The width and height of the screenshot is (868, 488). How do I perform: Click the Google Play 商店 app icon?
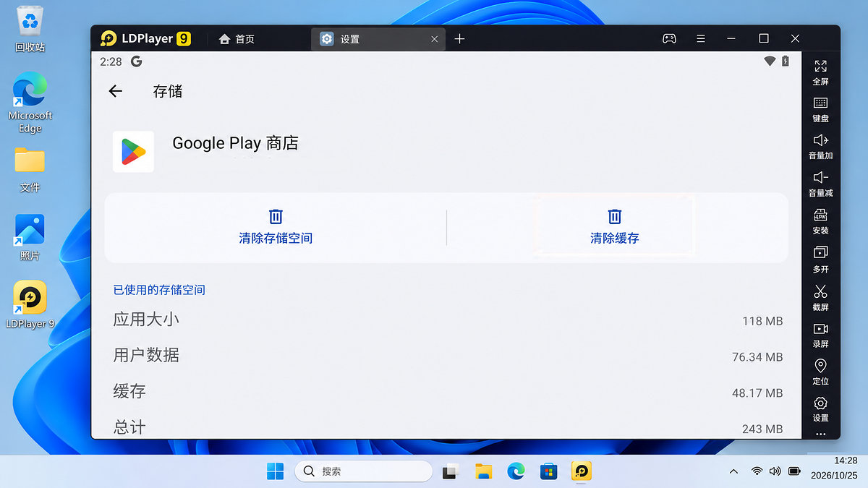[x=133, y=152]
